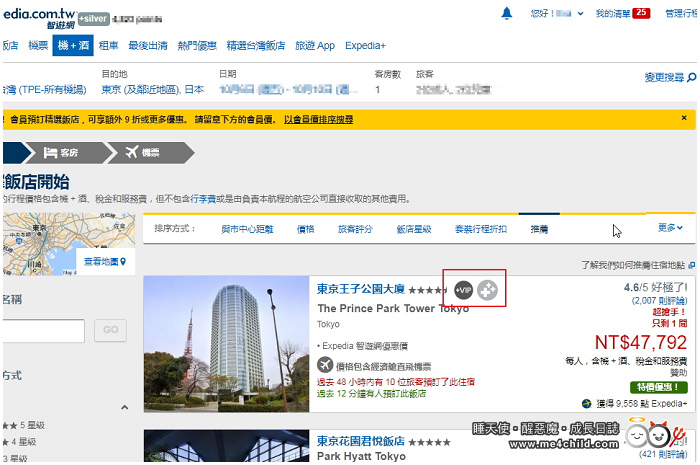Sort results by 套裝行程折扣
The width and height of the screenshot is (700, 465).
481,229
